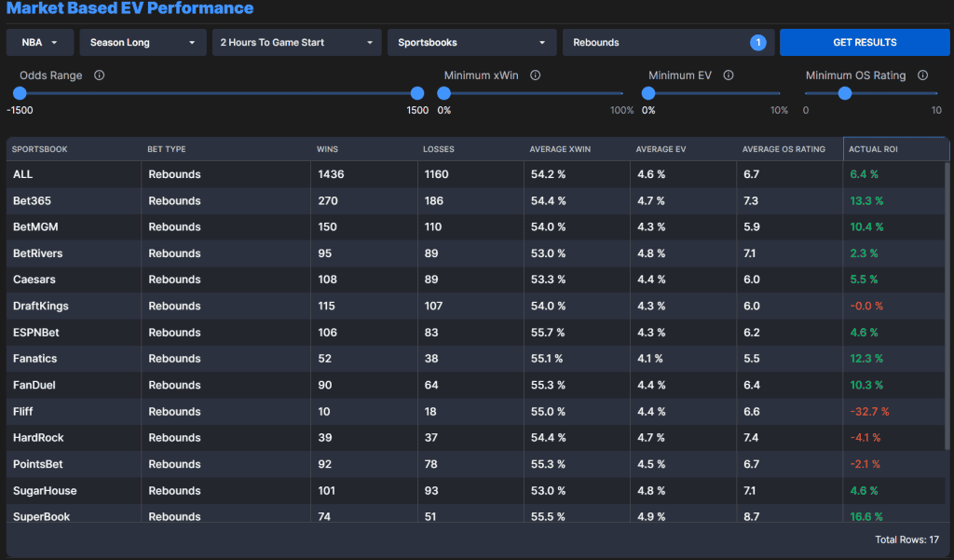The height and width of the screenshot is (560, 954).
Task: Click the Minimum EV info icon
Action: click(x=729, y=75)
